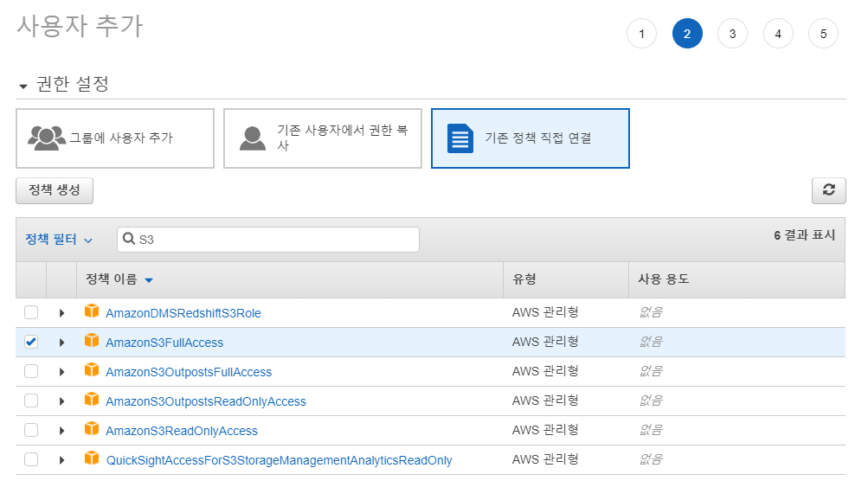The image size is (868, 500).
Task: Click '없음' in AmazonS3ReadOnlyAccess row
Action: pos(651,430)
